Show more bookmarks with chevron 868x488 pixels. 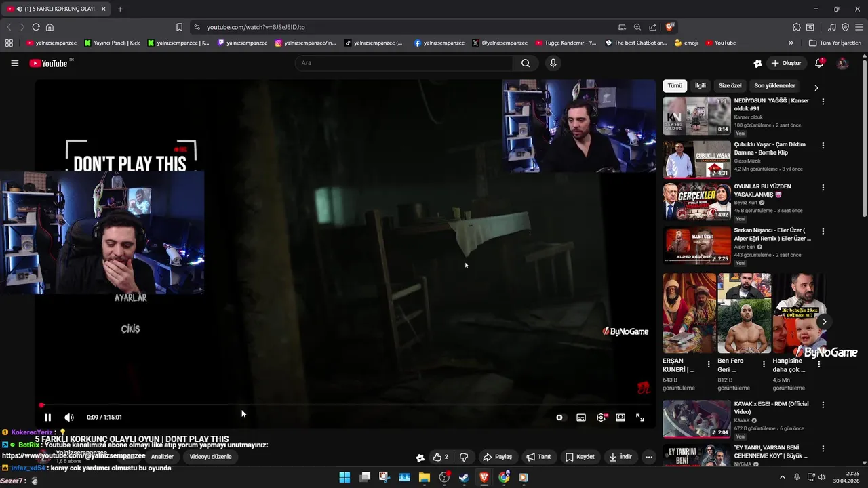point(791,43)
